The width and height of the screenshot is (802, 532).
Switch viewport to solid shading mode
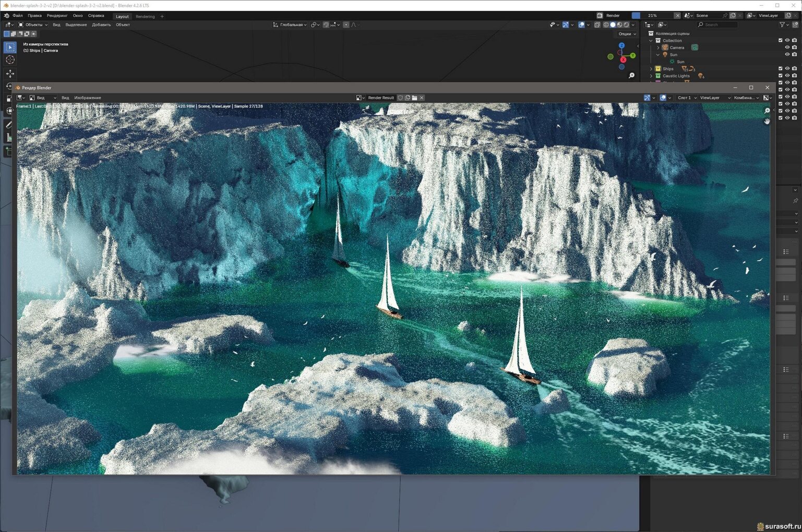pos(613,25)
